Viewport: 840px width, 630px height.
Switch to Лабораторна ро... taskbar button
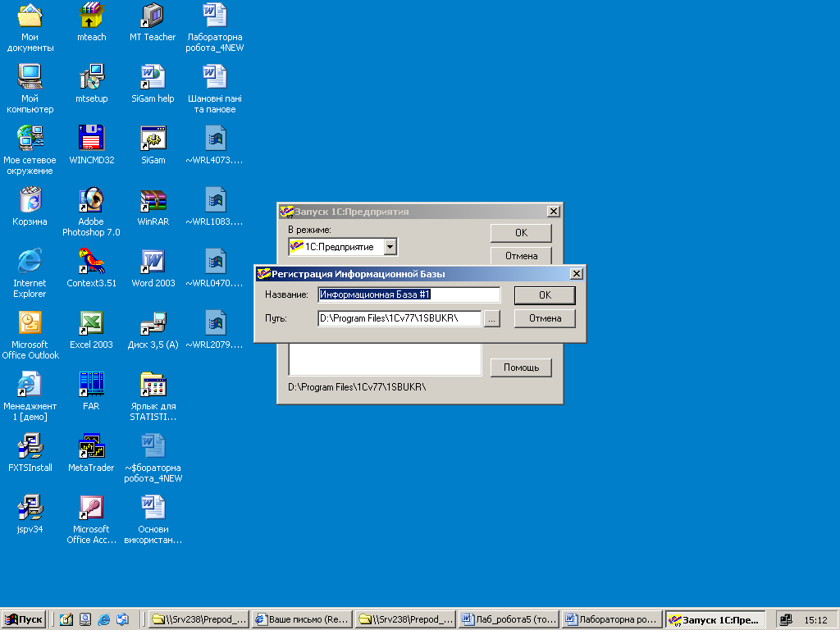(613, 619)
